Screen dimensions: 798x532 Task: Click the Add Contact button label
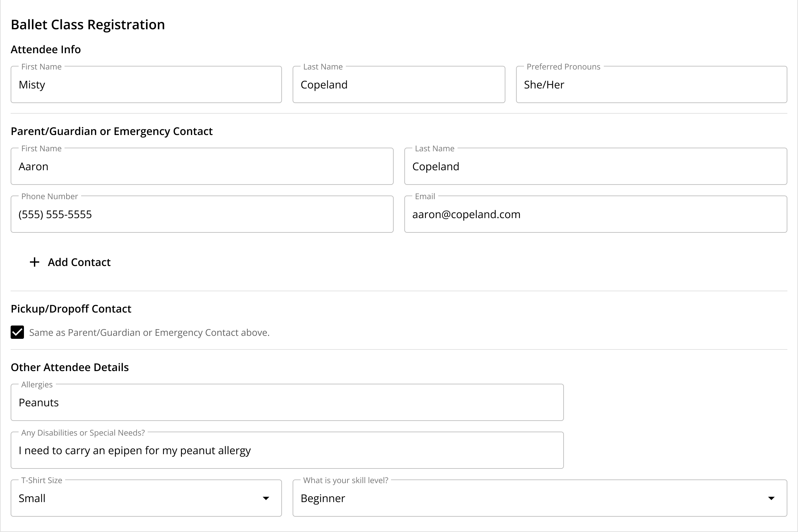coord(79,262)
